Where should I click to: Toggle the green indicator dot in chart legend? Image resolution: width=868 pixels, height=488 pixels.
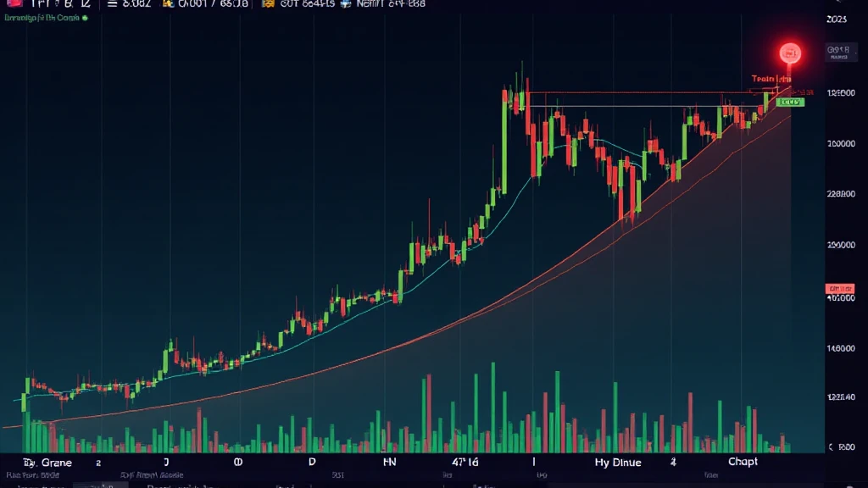(x=85, y=16)
